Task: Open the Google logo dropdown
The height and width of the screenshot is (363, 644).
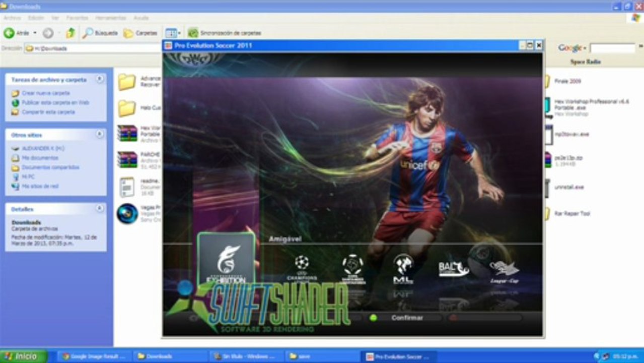Action: (573, 48)
